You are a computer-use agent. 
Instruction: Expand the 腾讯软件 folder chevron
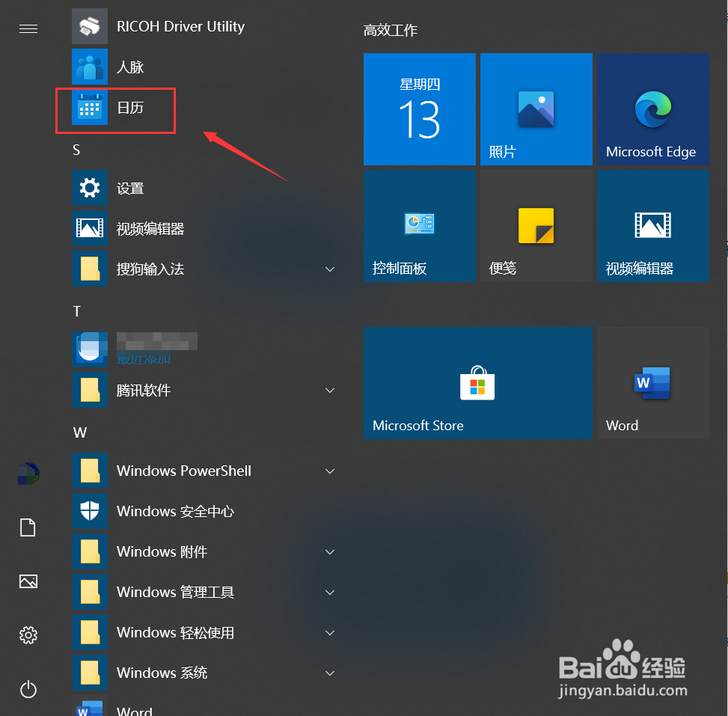(x=330, y=391)
